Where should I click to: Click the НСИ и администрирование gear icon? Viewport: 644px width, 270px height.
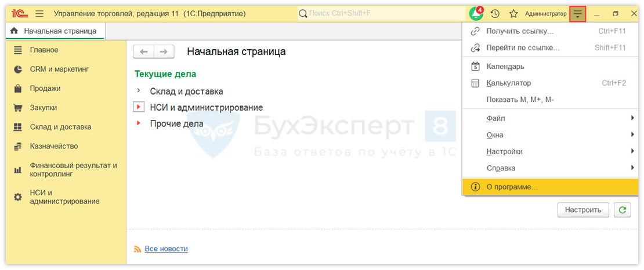(17, 198)
